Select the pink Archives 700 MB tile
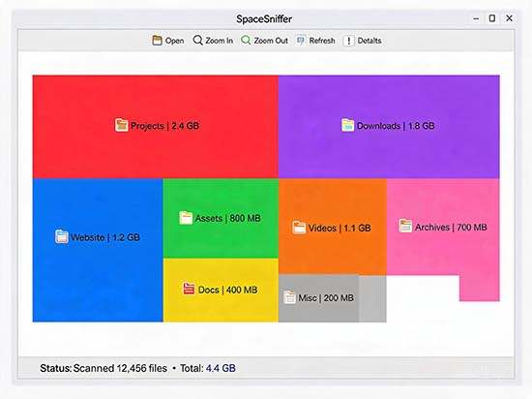The height and width of the screenshot is (399, 532). 443,228
